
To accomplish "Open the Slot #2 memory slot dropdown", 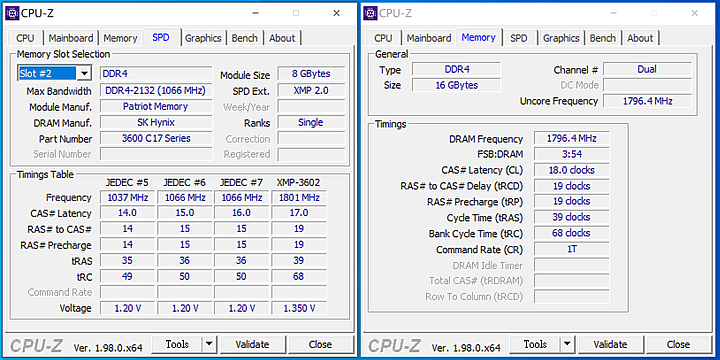I will [x=84, y=73].
